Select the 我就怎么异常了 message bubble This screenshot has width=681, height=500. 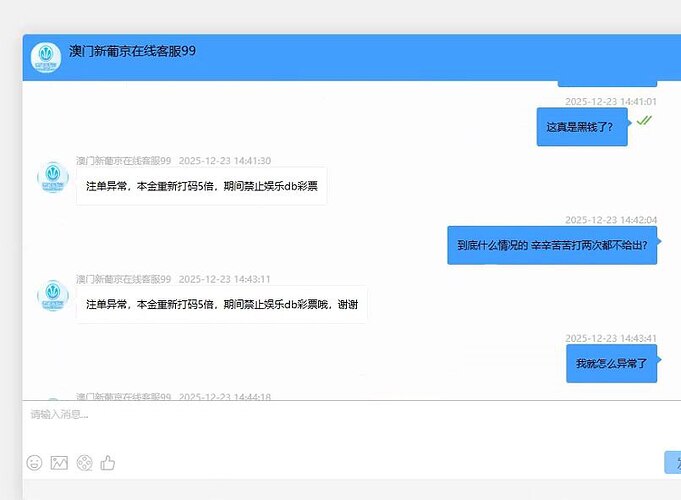click(x=611, y=363)
